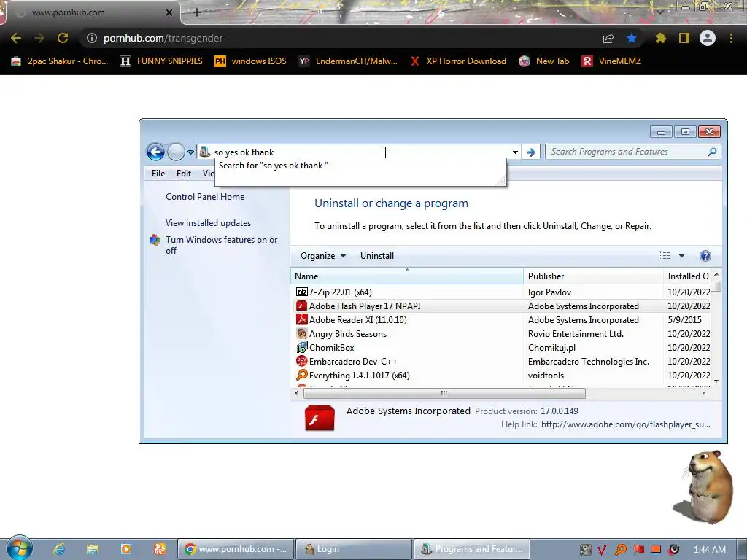Open the Chrome tab search chevron

[659, 12]
